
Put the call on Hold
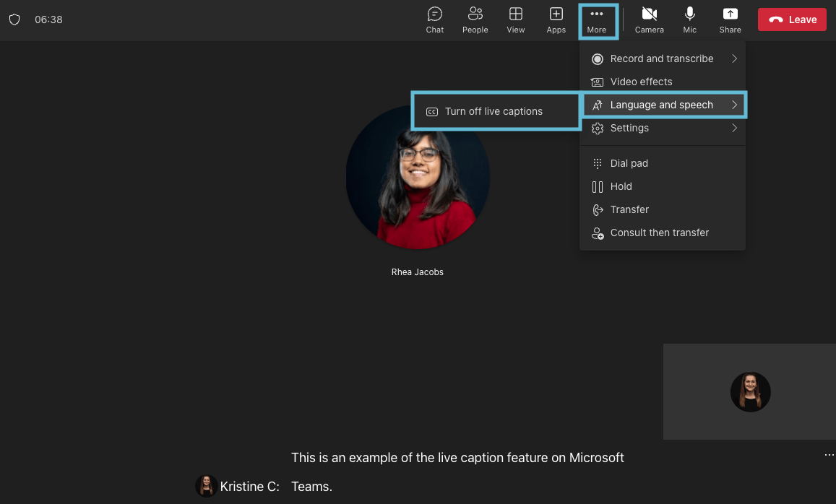(620, 186)
